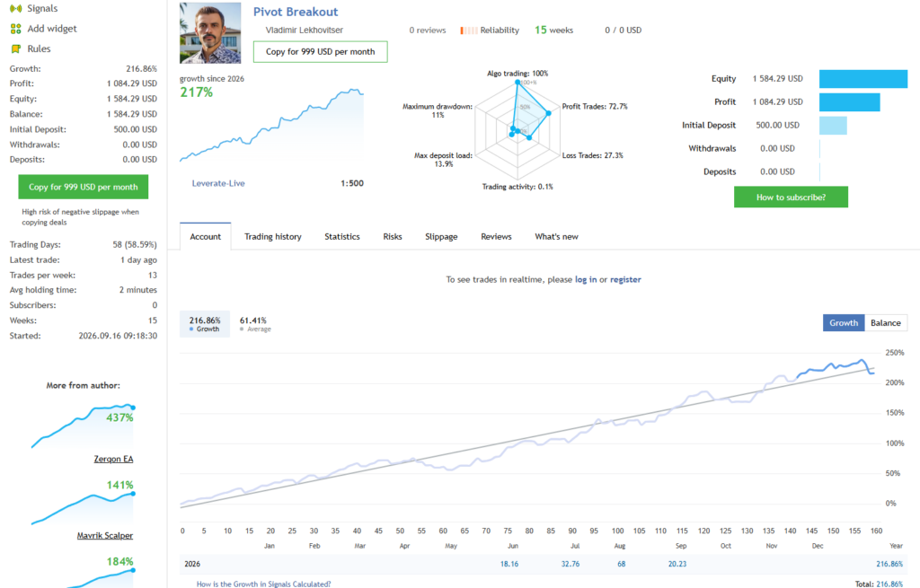The height and width of the screenshot is (588, 920).
Task: Click the How to subscribe button
Action: pos(791,197)
